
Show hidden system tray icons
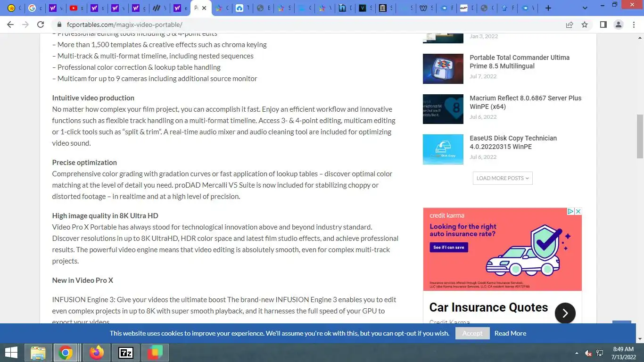point(577,353)
